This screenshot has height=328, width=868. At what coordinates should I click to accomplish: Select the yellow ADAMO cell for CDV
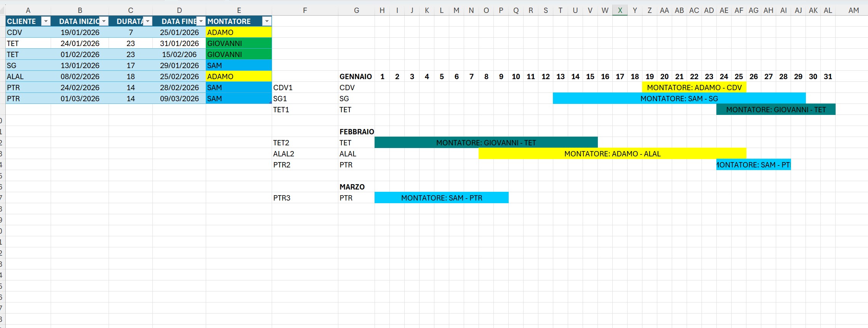(x=239, y=32)
